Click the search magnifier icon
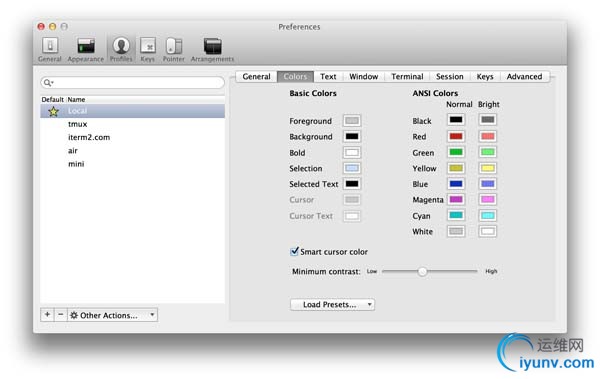Viewport: 600px width, 379px height. tap(47, 82)
